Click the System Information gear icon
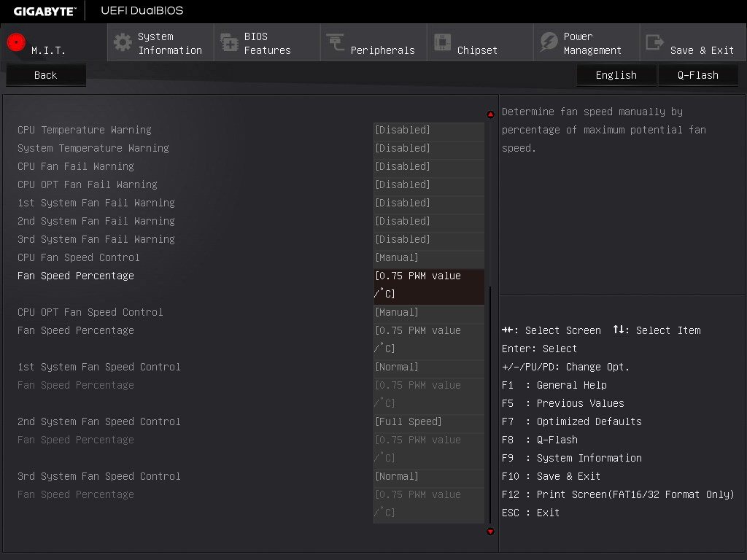 click(x=123, y=42)
